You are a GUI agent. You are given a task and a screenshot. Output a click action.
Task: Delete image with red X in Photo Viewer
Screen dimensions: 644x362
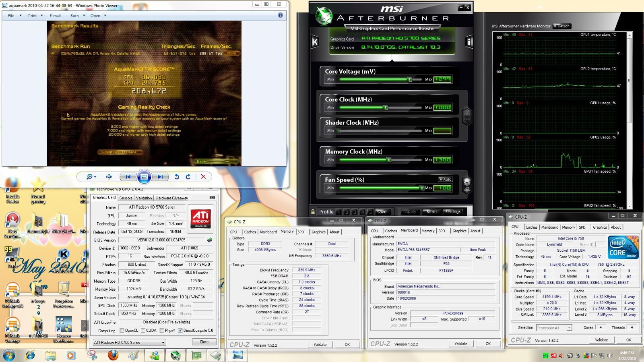point(203,177)
